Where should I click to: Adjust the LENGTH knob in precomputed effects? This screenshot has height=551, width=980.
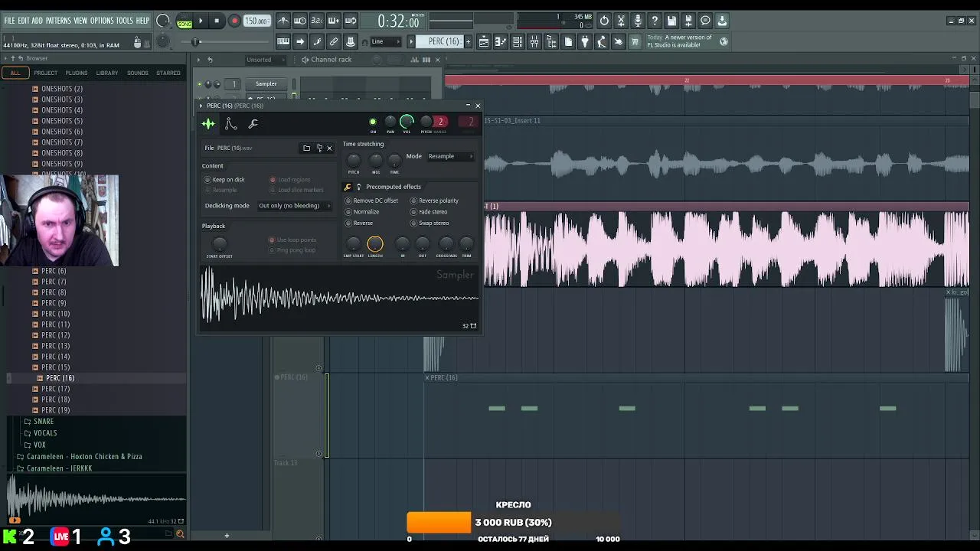tap(375, 244)
